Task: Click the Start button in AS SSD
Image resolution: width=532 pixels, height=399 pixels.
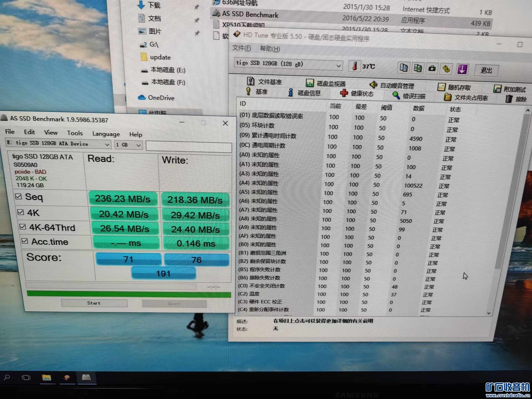Action: click(x=94, y=303)
